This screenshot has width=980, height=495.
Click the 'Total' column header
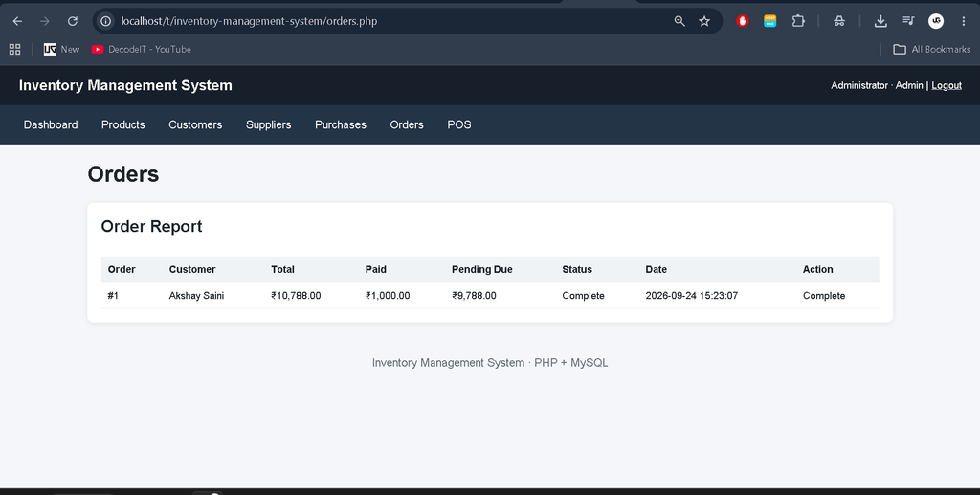pyautogui.click(x=282, y=269)
